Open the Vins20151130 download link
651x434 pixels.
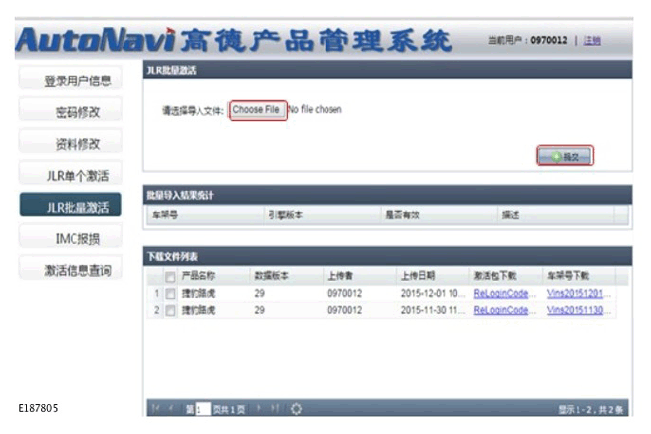[x=575, y=310]
